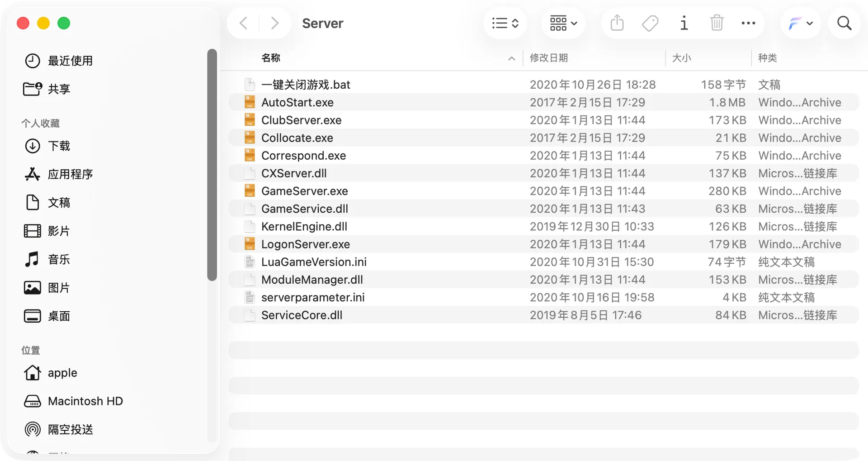The width and height of the screenshot is (868, 461).
Task: Select LuaGameVersion.ini in the list
Action: 543,262
